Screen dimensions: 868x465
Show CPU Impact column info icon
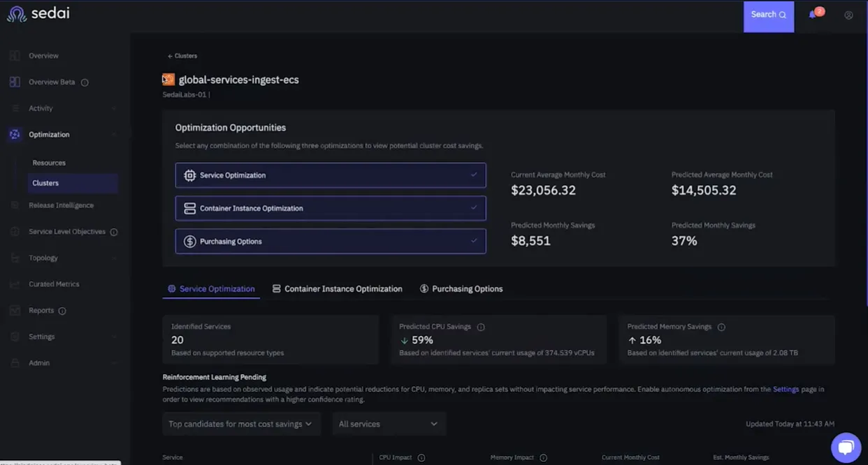click(421, 457)
